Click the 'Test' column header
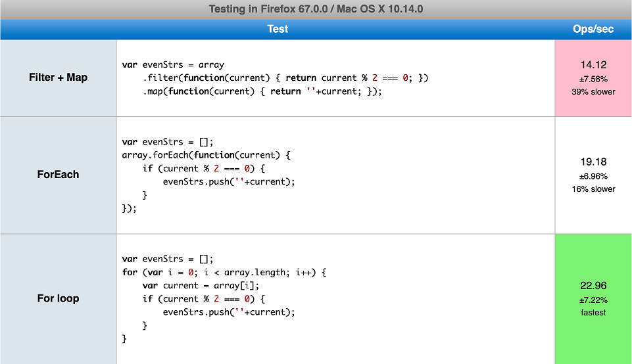The image size is (632, 364). pyautogui.click(x=278, y=30)
